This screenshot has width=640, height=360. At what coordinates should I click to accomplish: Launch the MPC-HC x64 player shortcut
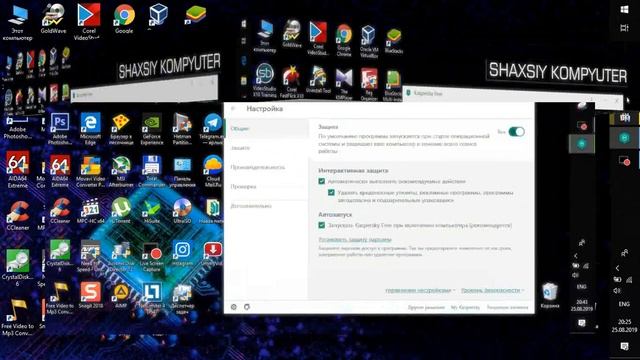coord(90,211)
